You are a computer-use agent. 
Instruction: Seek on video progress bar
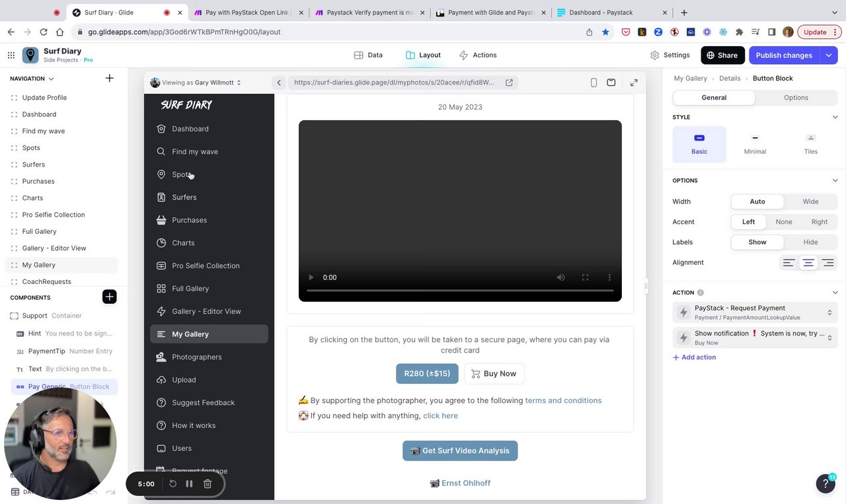click(x=460, y=291)
